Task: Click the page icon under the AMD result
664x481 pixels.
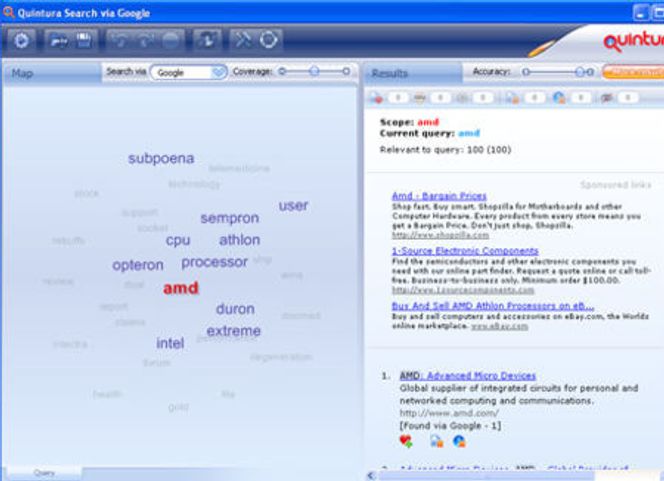Action: click(437, 441)
